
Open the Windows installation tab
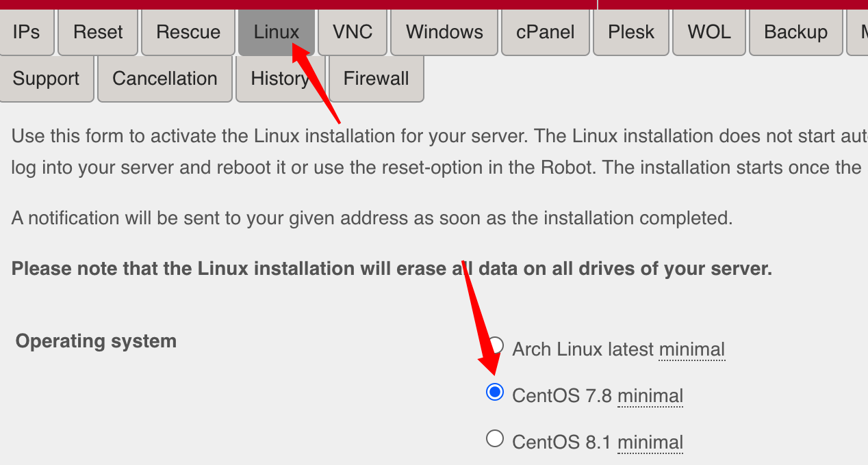point(444,32)
